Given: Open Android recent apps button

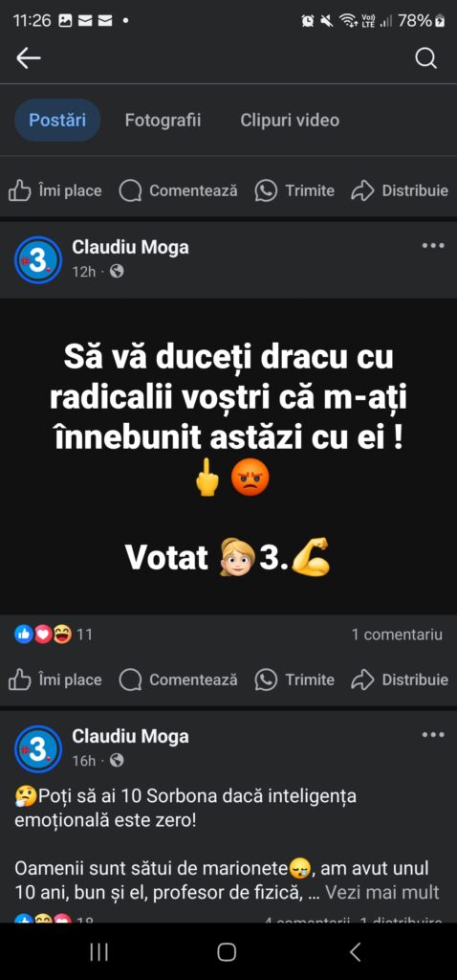Looking at the screenshot, I should 99,952.
